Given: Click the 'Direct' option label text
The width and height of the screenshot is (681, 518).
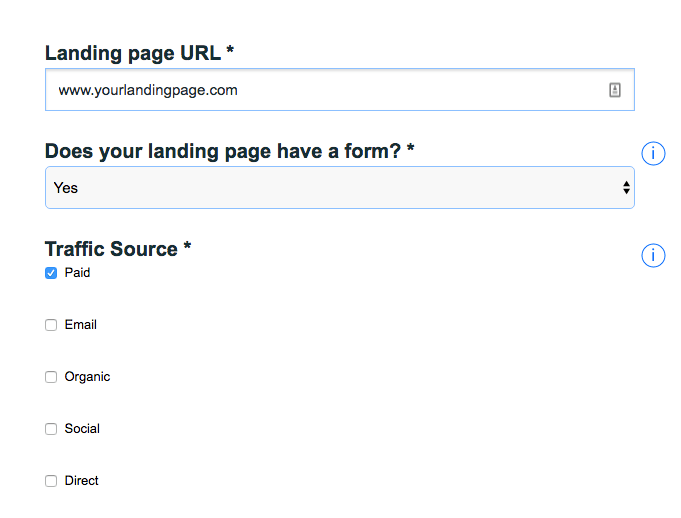Looking at the screenshot, I should coord(82,481).
